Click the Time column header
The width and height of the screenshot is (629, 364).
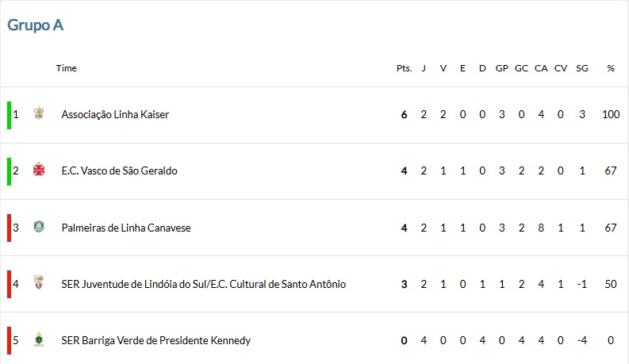click(x=66, y=68)
